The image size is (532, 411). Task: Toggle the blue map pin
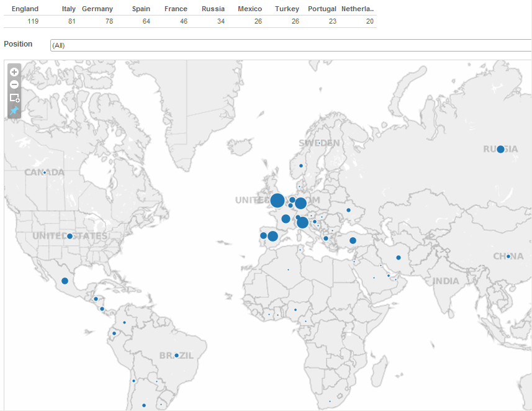click(15, 111)
